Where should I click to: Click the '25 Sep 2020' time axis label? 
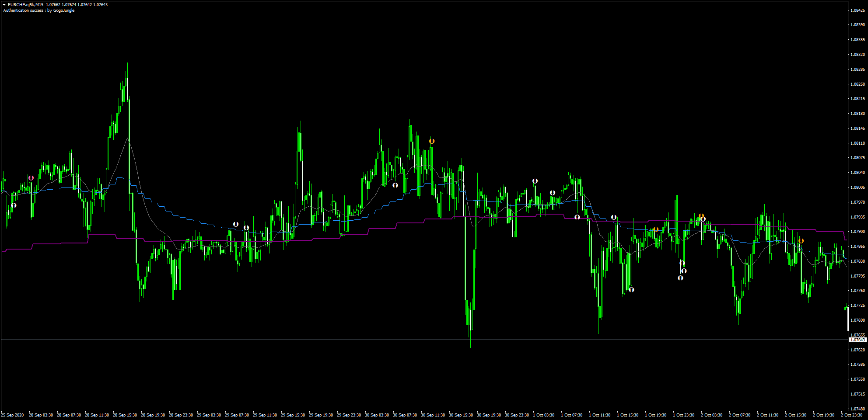[13, 415]
